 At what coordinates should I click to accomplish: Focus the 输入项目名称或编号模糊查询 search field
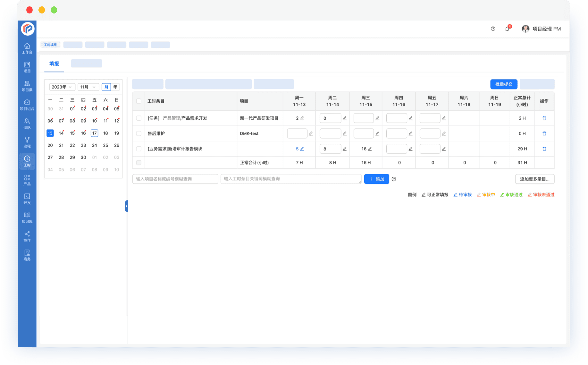[x=175, y=179]
